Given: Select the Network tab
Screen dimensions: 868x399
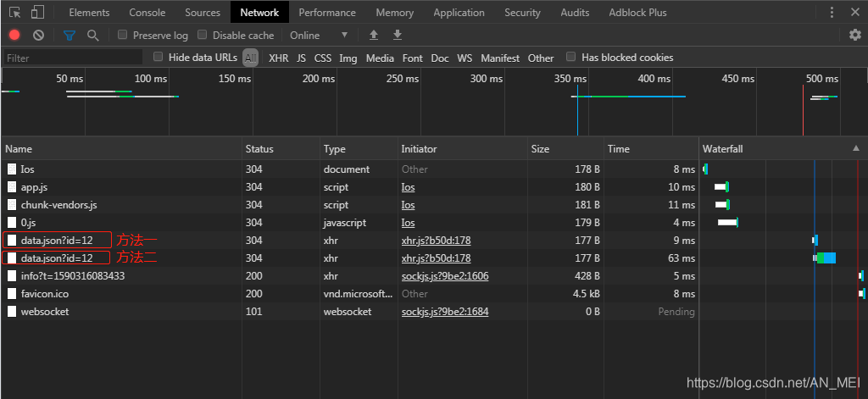Looking at the screenshot, I should point(259,12).
